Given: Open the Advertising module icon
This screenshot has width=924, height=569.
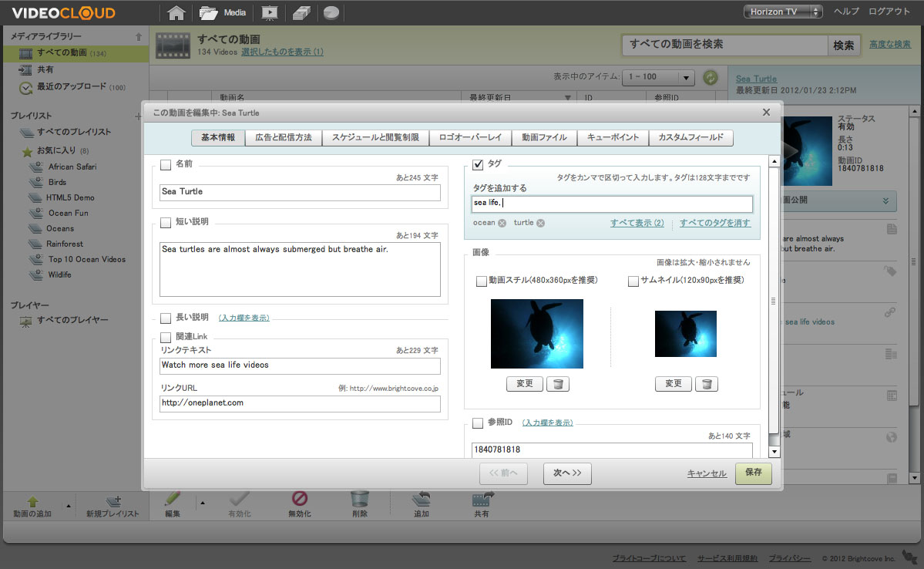Looking at the screenshot, I should click(301, 12).
